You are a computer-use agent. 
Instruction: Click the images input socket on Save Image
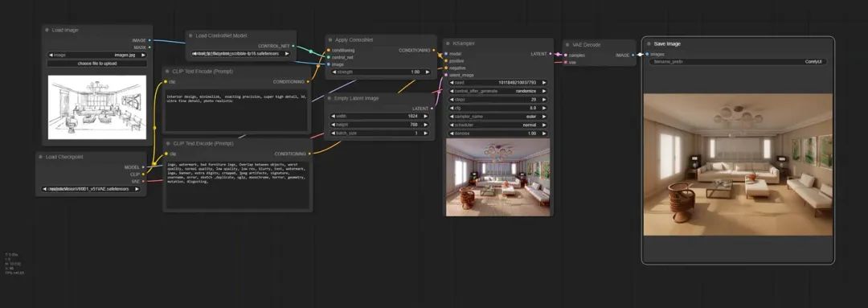coord(647,55)
